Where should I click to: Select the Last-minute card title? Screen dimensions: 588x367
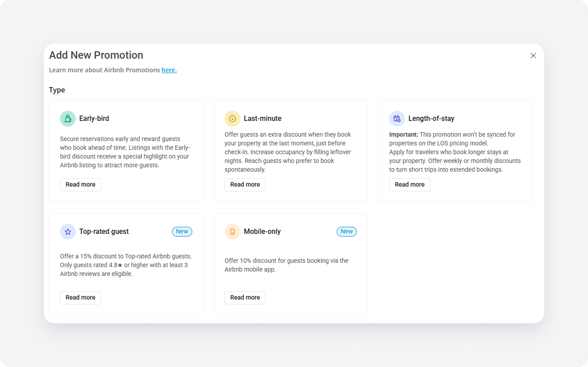263,119
